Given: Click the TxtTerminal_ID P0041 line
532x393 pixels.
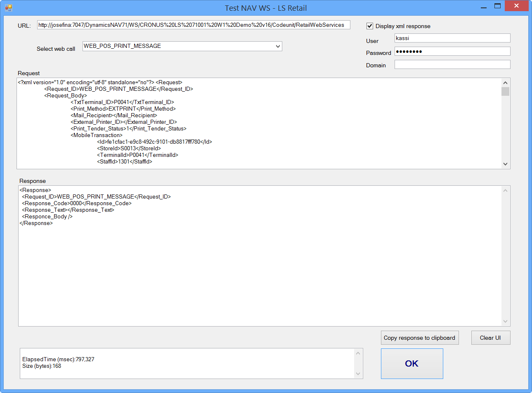Looking at the screenshot, I should click(122, 102).
